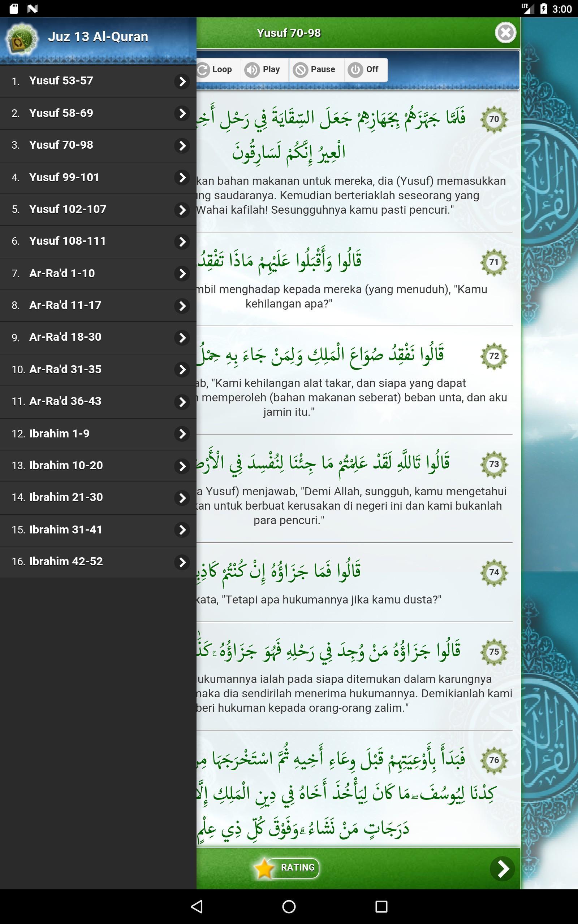This screenshot has height=924, width=578.
Task: Tap the battery icon in status bar
Action: pyautogui.click(x=544, y=9)
